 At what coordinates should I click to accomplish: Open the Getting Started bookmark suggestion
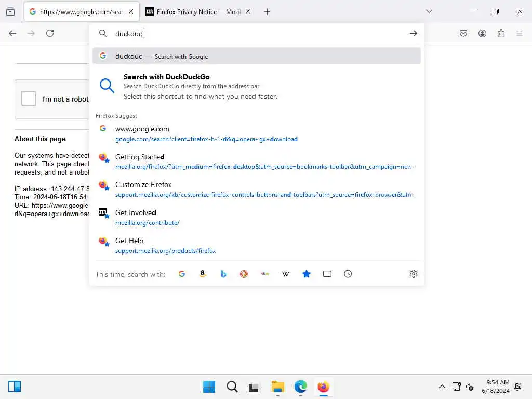257,162
